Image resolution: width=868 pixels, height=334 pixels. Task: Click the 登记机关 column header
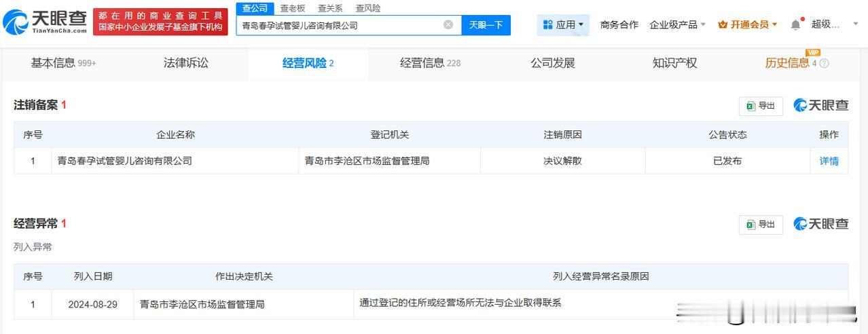390,134
